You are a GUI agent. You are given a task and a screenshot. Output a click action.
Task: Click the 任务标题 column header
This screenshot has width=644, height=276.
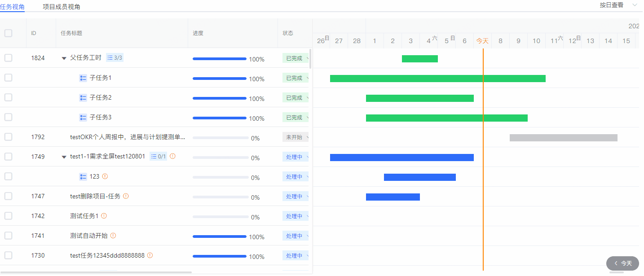click(x=71, y=33)
